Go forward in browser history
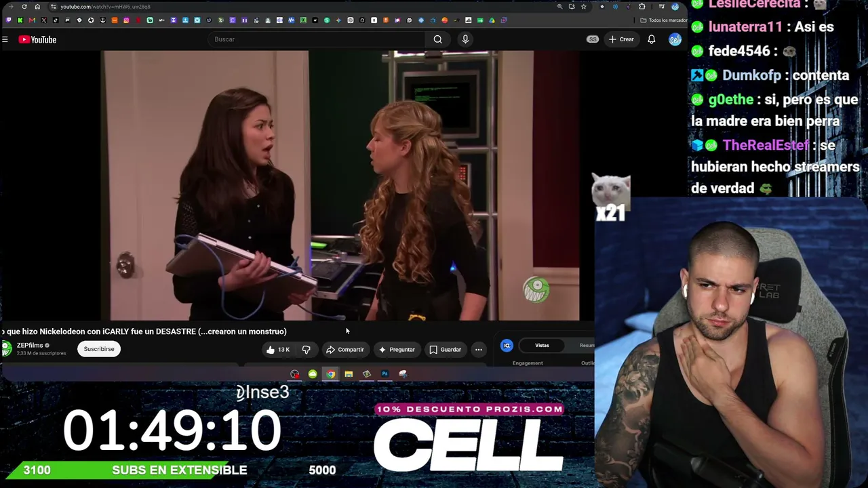The width and height of the screenshot is (868, 488). click(11, 7)
